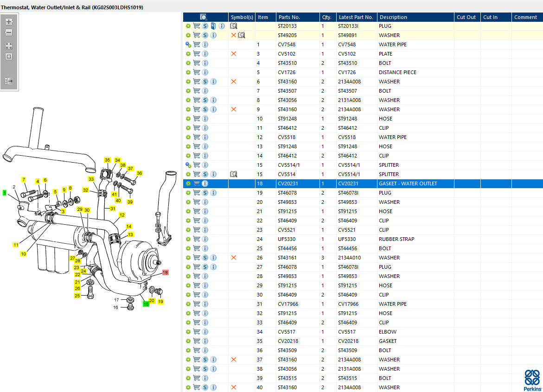The width and height of the screenshot is (543, 392).
Task: Click the four-squares fit view icon
Action: coord(9,46)
